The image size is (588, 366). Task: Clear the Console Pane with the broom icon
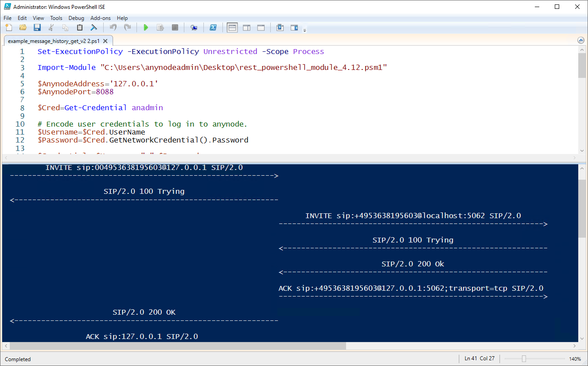tap(93, 27)
